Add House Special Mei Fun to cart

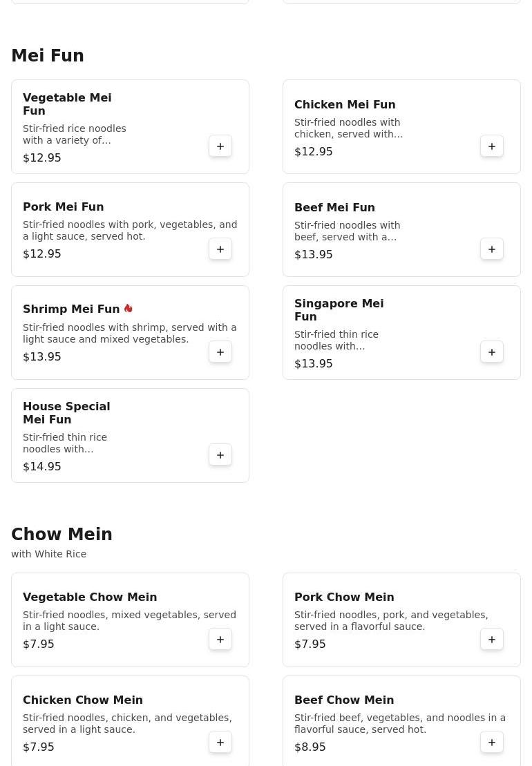(220, 455)
